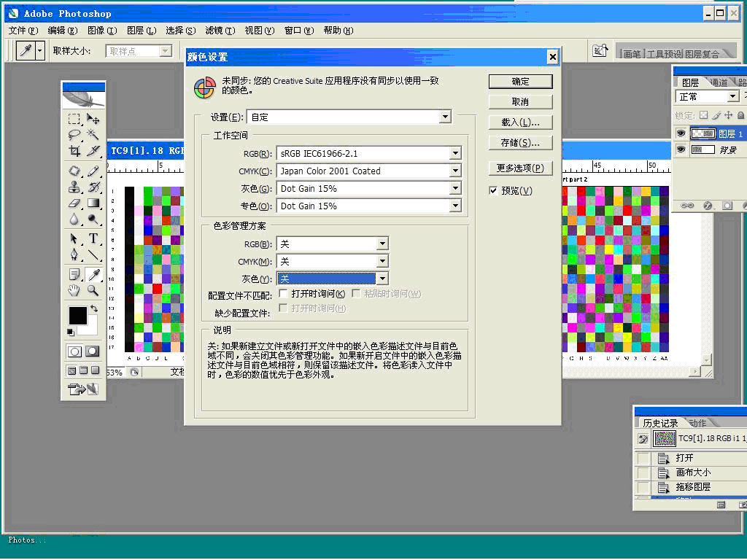
Task: Toggle lock position icon in Layers panel
Action: (x=729, y=115)
